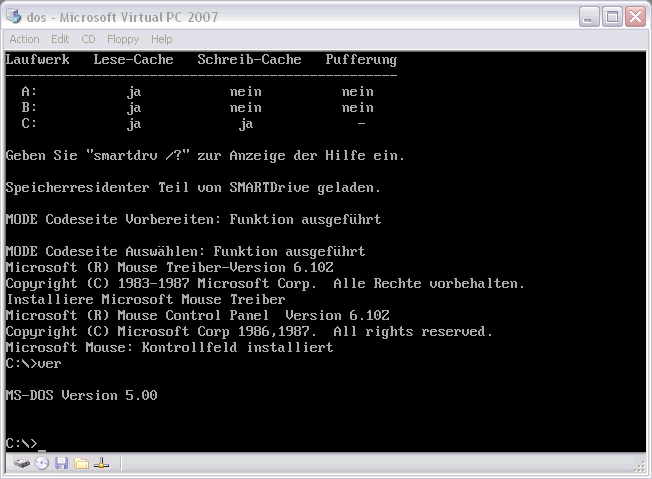
Task: Open the Action menu
Action: [25, 39]
